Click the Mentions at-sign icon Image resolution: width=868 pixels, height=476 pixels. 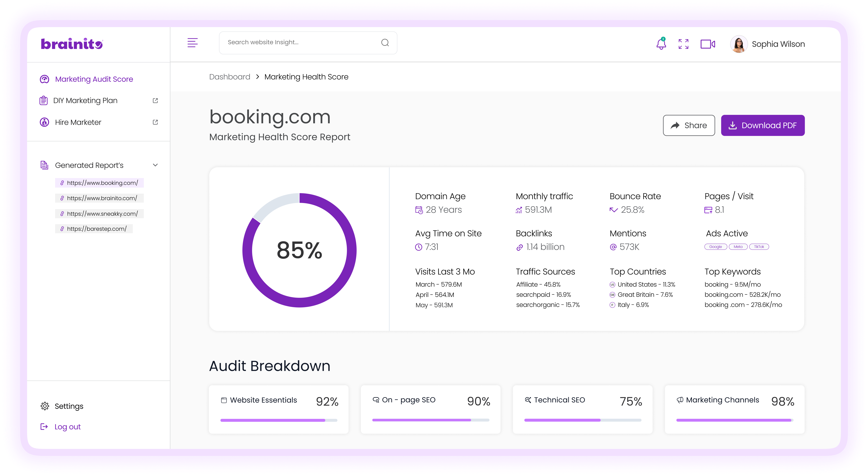point(613,247)
